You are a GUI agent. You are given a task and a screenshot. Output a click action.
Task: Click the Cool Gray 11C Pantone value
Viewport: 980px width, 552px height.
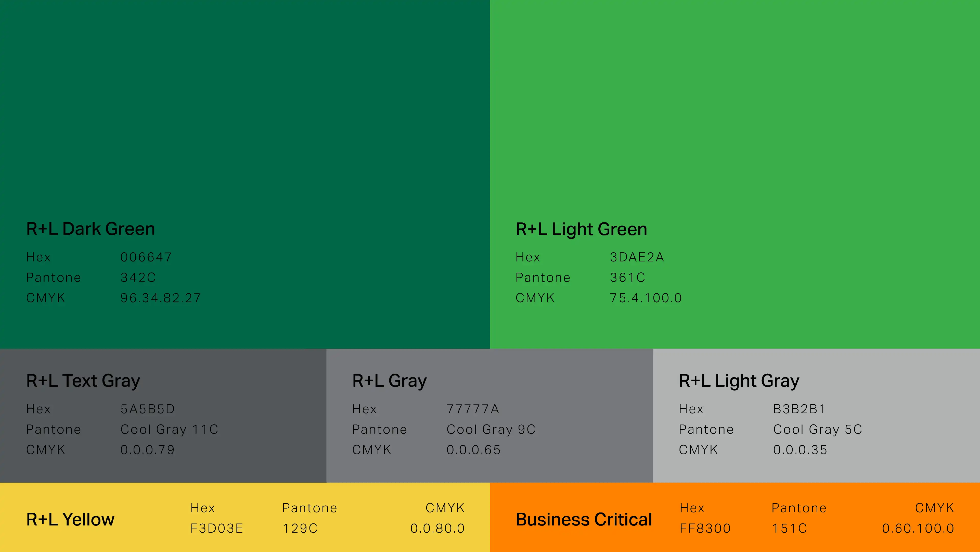pyautogui.click(x=169, y=429)
